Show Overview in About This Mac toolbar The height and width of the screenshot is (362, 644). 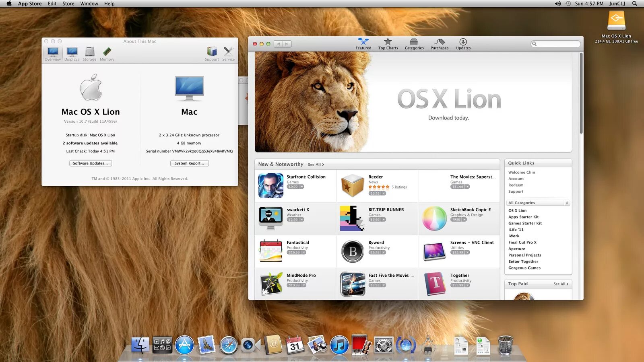click(53, 54)
